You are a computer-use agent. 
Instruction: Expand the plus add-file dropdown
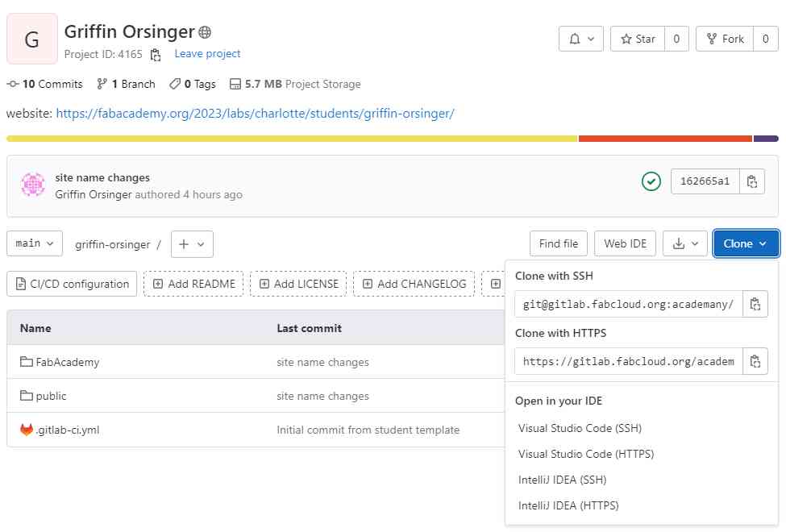pos(192,243)
